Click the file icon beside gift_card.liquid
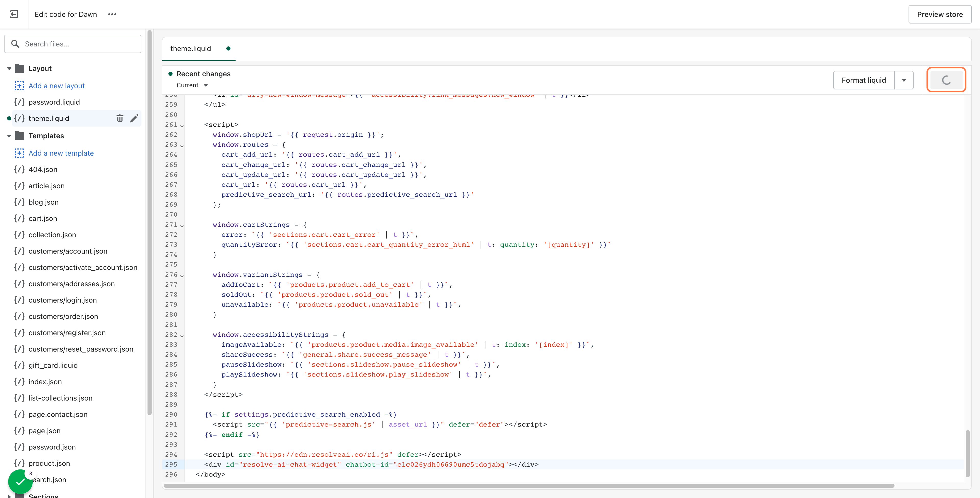980x498 pixels. pyautogui.click(x=19, y=366)
